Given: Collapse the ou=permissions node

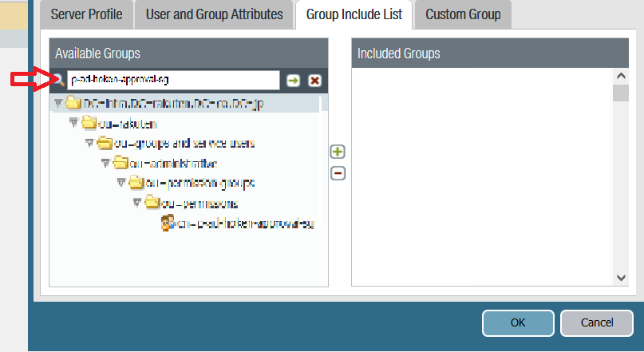Looking at the screenshot, I should (137, 202).
